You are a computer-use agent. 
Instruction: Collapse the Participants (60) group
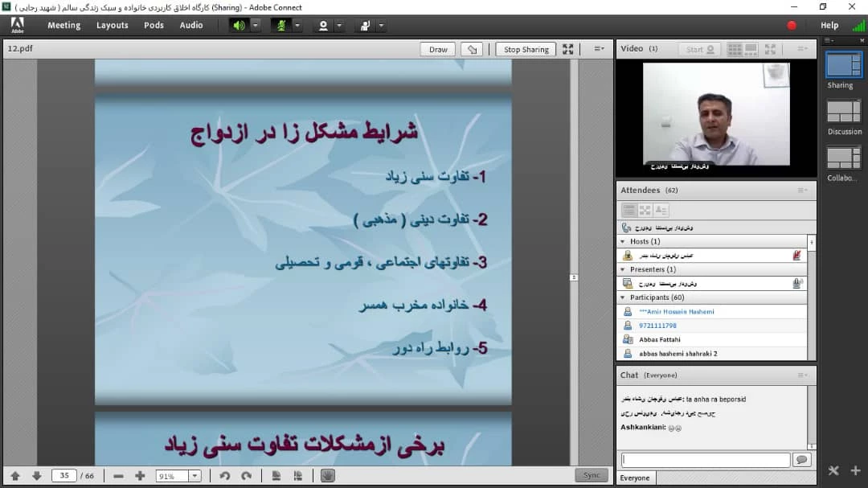point(623,297)
